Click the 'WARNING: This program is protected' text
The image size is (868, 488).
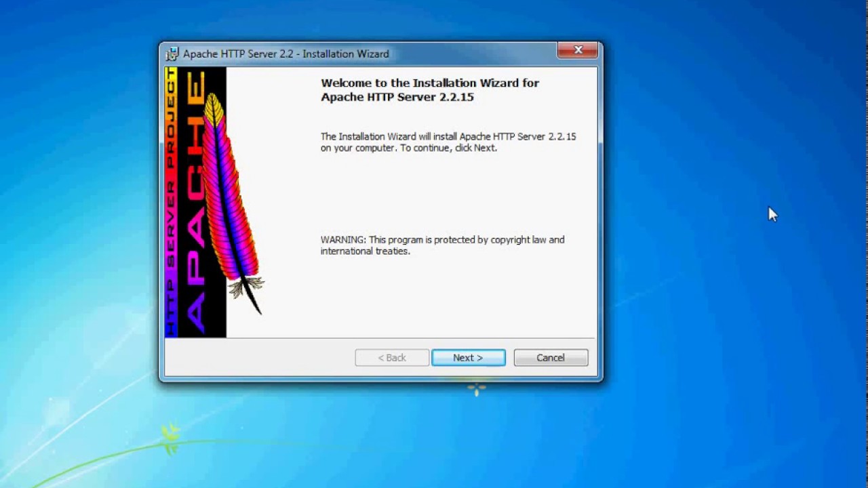coord(442,245)
